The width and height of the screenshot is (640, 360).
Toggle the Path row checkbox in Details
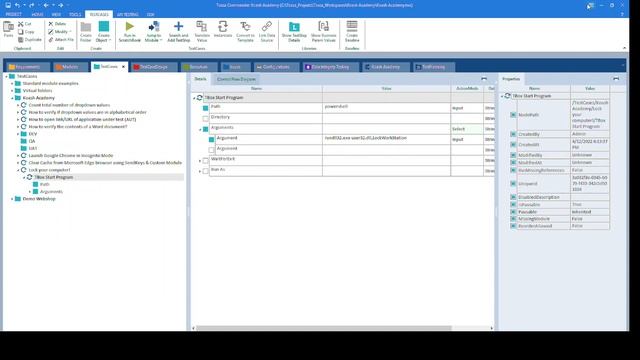click(205, 108)
